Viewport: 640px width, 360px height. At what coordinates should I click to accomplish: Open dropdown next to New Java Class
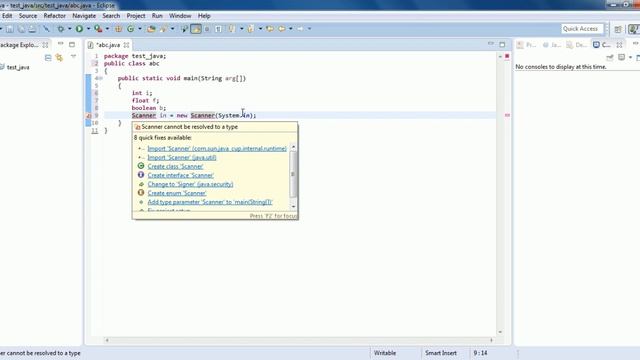click(140, 29)
